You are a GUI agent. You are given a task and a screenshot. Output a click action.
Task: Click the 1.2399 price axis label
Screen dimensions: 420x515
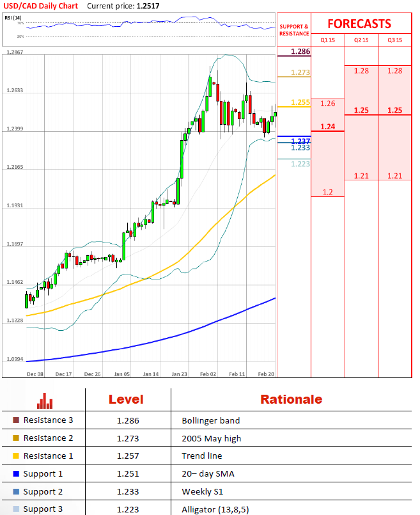[15, 129]
